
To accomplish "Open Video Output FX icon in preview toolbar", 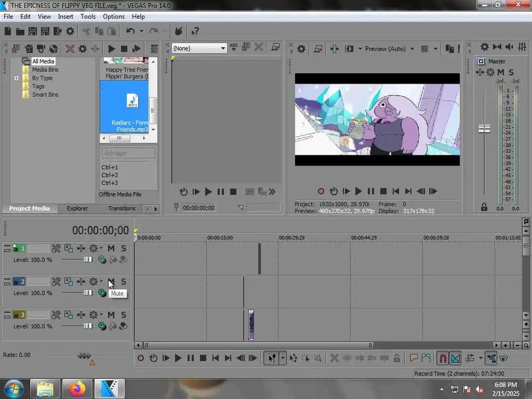I will tap(334, 49).
